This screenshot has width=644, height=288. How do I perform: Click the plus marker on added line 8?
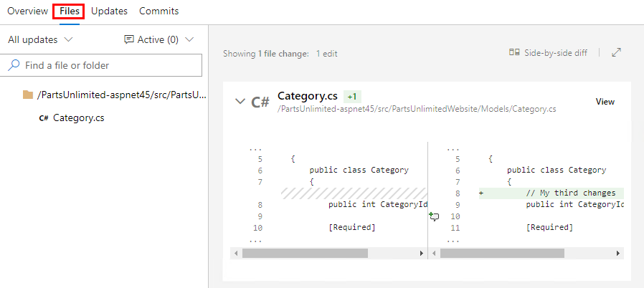(481, 193)
